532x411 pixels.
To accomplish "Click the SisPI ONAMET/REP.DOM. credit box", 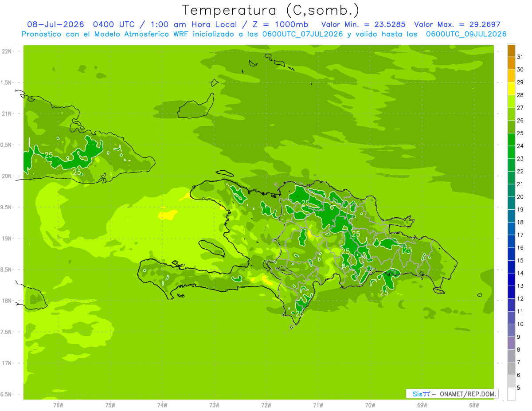I will (452, 394).
